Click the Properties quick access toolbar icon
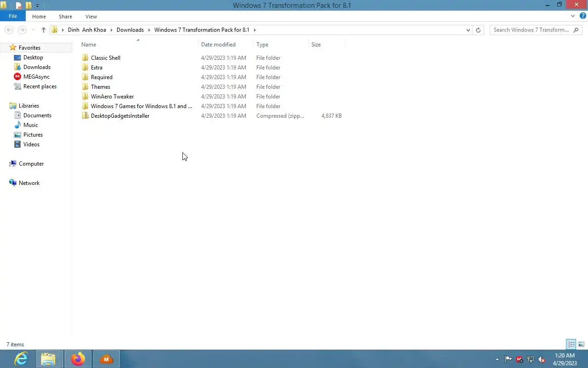The image size is (588, 368). click(19, 6)
